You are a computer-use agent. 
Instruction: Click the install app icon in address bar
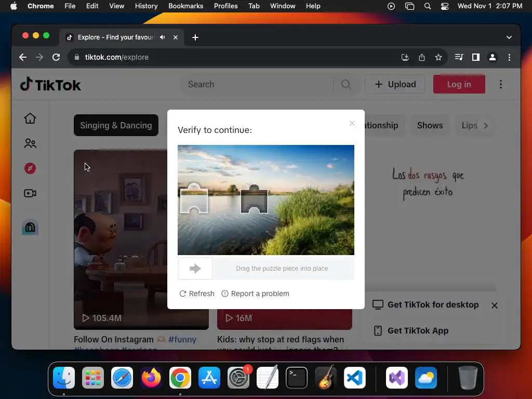[405, 57]
